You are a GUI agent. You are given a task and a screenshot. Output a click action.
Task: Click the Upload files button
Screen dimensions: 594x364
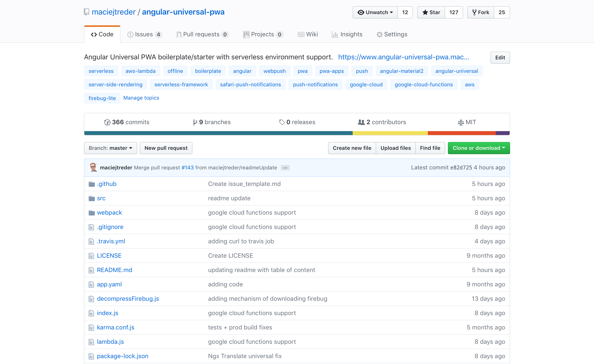coord(395,148)
